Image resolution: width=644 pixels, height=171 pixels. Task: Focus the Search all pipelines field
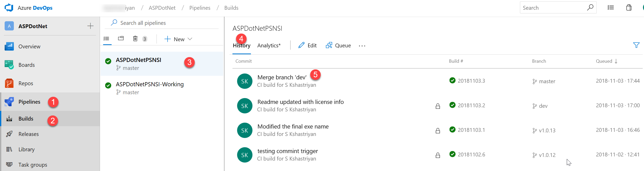tap(162, 23)
